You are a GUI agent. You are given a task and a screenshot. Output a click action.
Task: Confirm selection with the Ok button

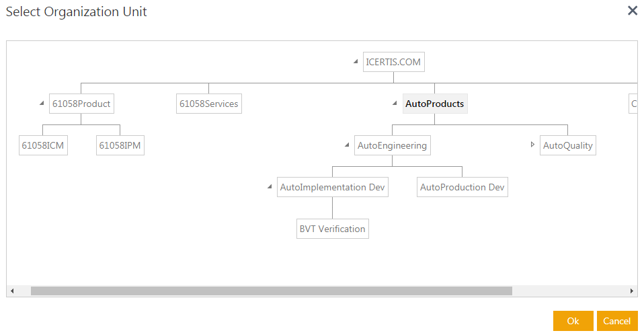[x=573, y=321]
